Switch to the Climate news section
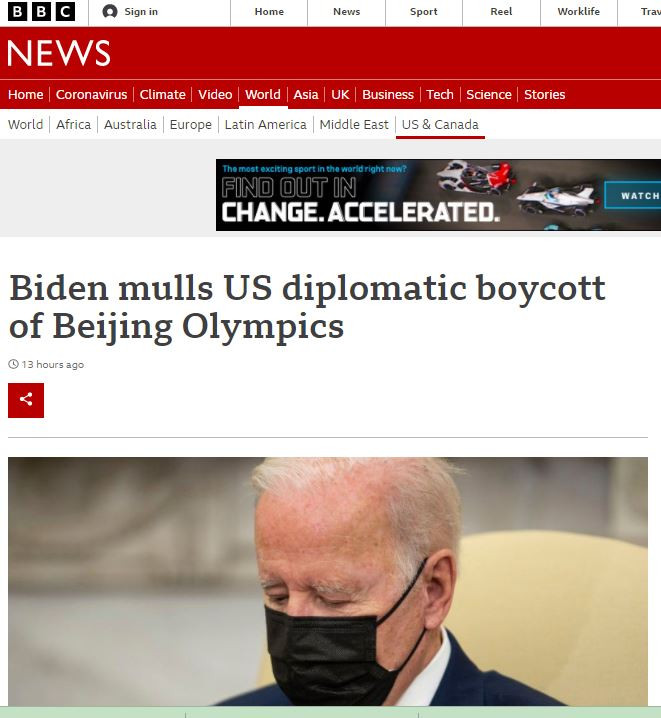This screenshot has height=718, width=661. [163, 94]
